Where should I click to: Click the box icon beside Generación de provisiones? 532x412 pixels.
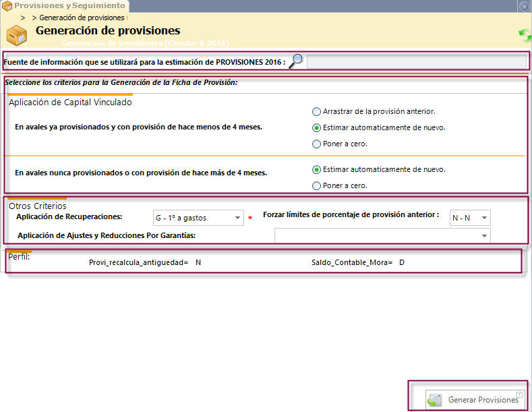16,35
